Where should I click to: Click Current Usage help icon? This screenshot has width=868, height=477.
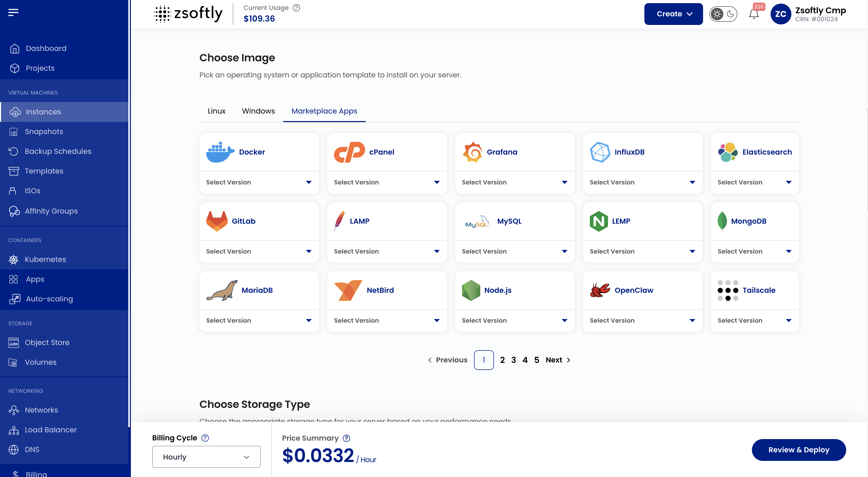point(296,8)
